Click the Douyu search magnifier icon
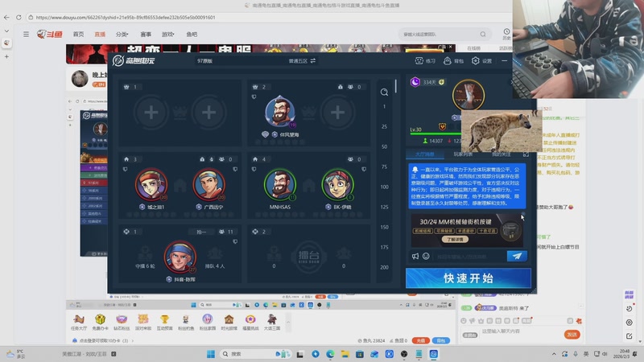This screenshot has height=362, width=644. point(483,35)
